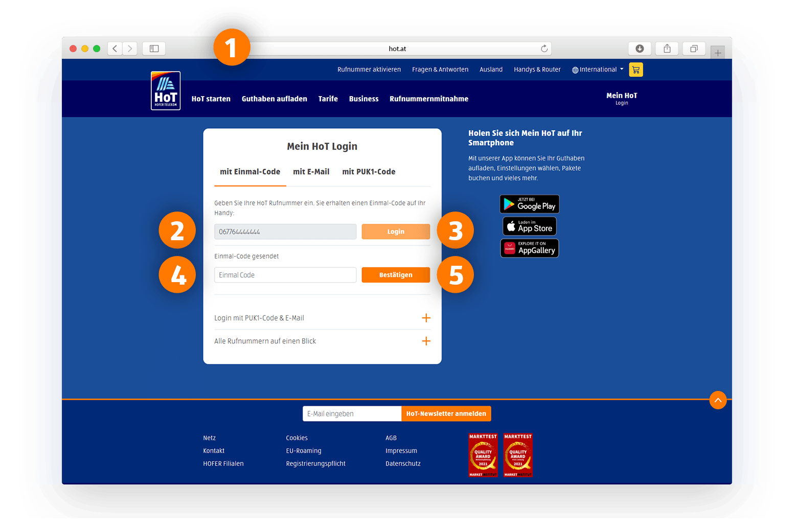
Task: Click the App Store badge
Action: point(530,226)
